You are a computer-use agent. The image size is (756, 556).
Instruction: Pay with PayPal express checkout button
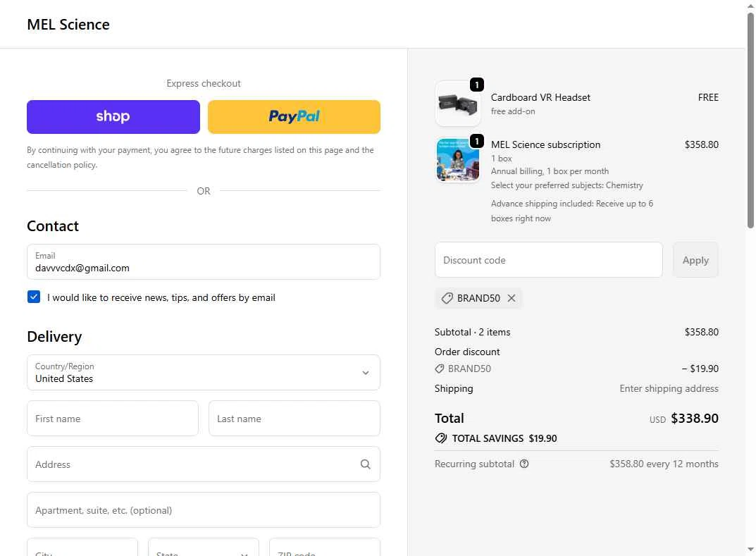point(294,117)
